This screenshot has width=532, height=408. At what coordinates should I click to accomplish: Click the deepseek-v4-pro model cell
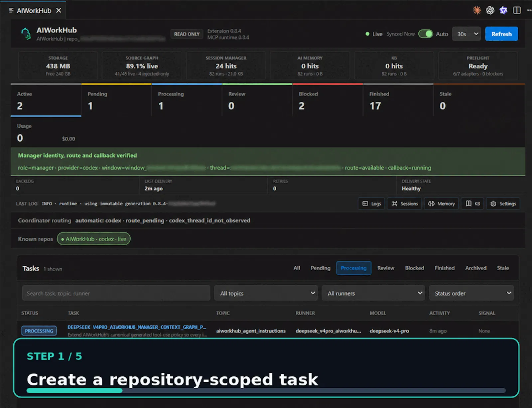point(389,331)
